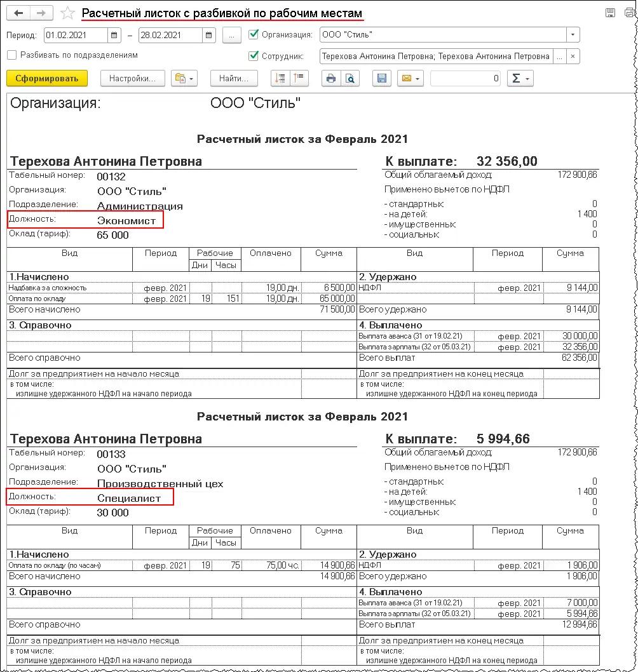Select personnel number '00132'
Screen dimensions: 638x672
click(111, 177)
